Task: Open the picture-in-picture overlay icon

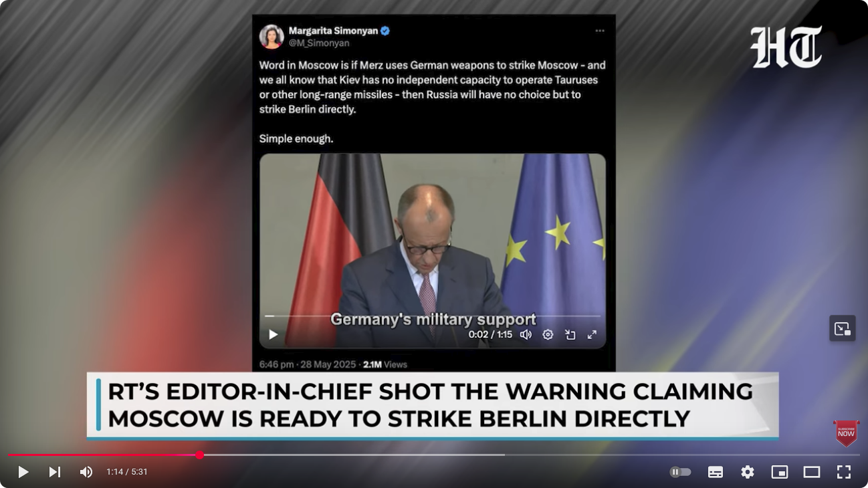Action: pyautogui.click(x=843, y=328)
